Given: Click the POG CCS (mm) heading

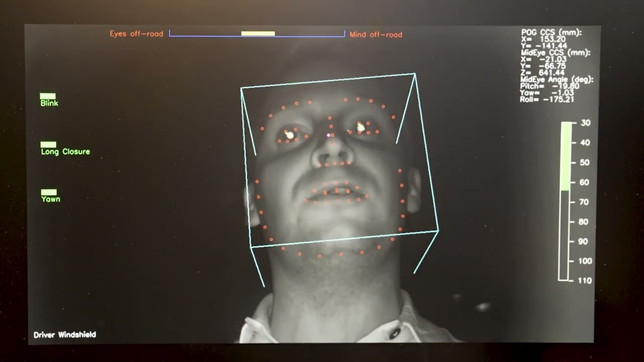Looking at the screenshot, I should click(x=551, y=33).
